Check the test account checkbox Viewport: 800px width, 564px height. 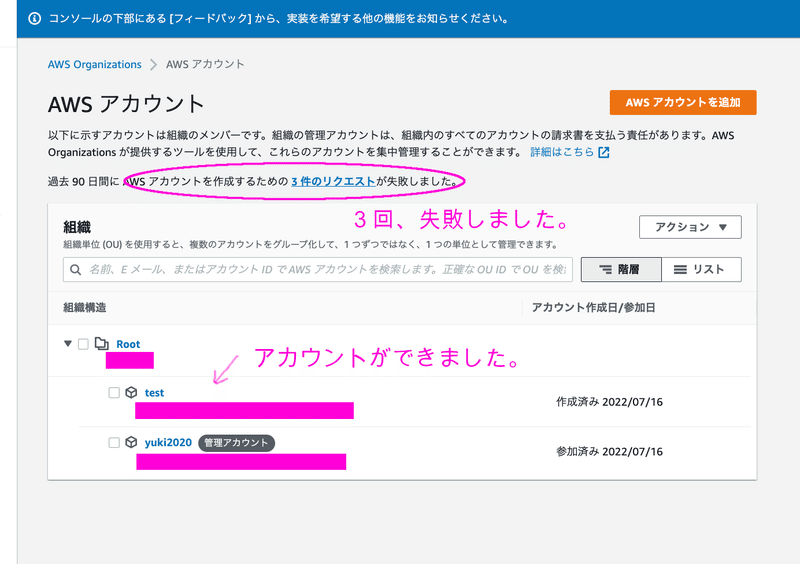[114, 393]
